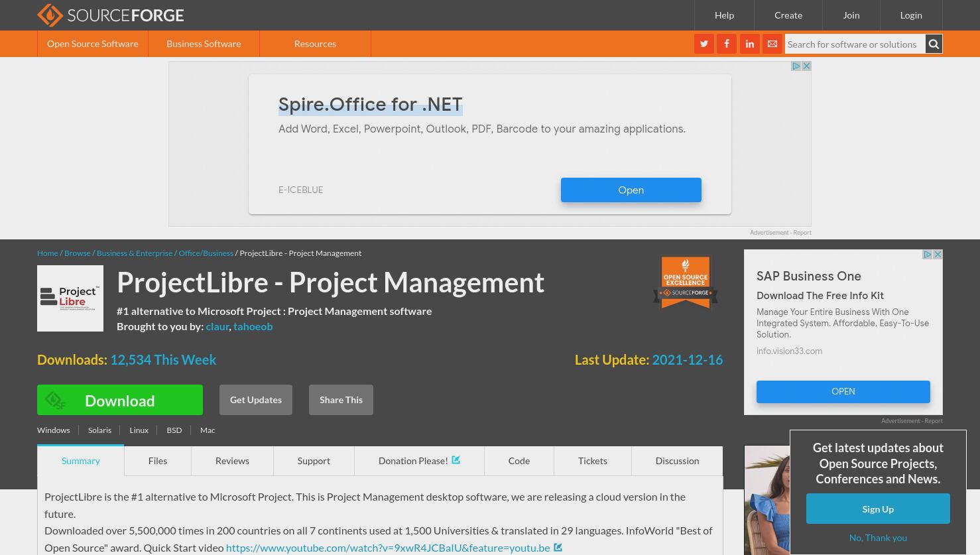
Task: Open the Donation Please! tab
Action: click(419, 461)
